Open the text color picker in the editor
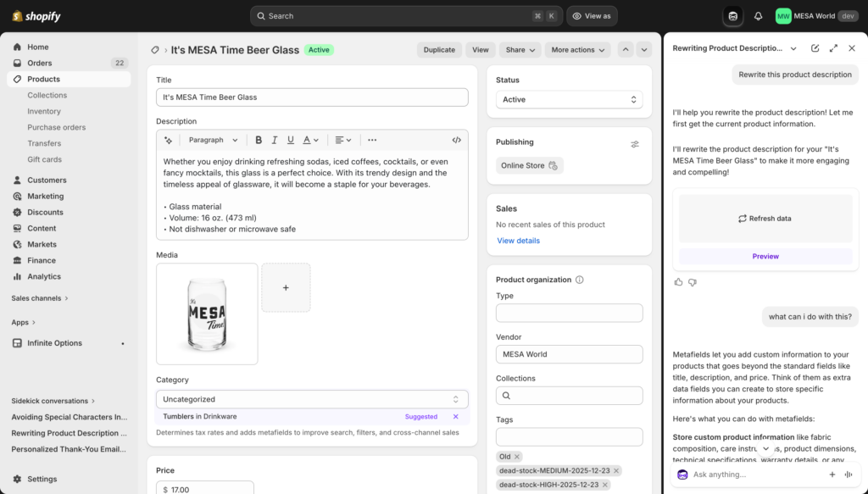 pyautogui.click(x=308, y=140)
